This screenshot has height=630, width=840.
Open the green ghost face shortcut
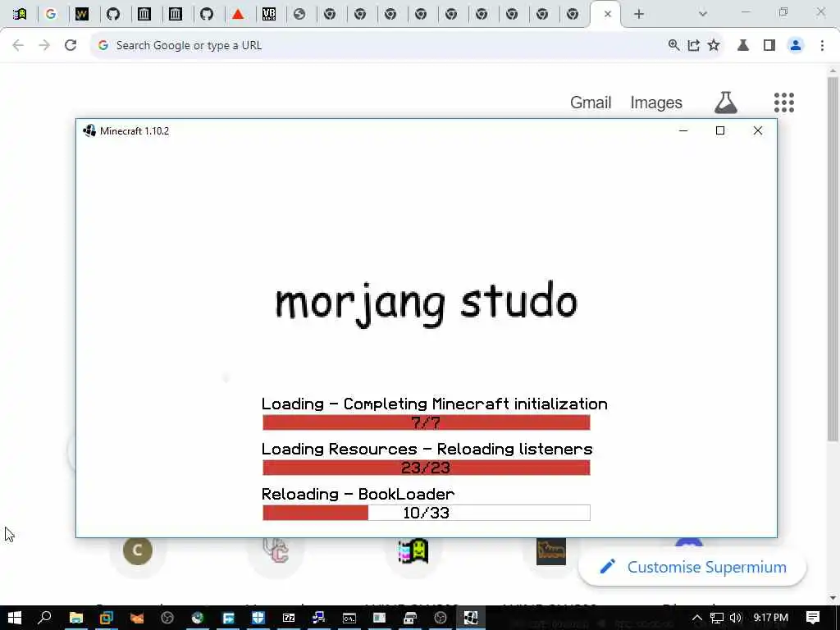(x=413, y=551)
